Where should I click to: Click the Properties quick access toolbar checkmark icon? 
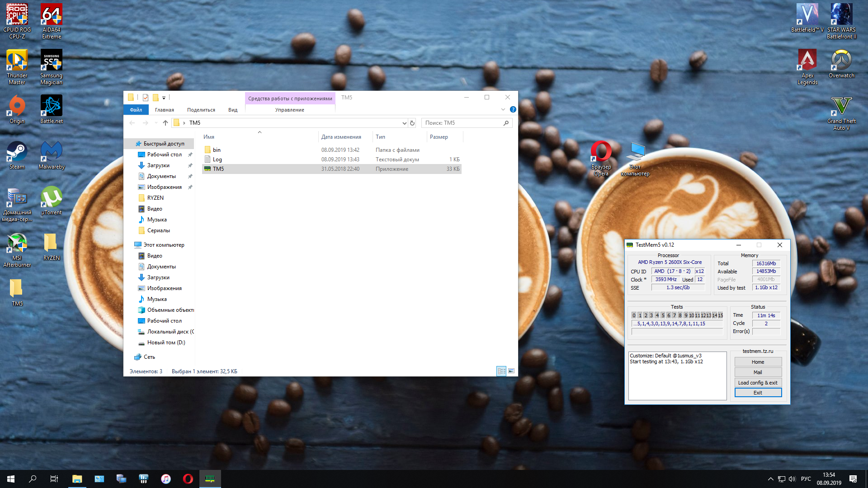(146, 98)
